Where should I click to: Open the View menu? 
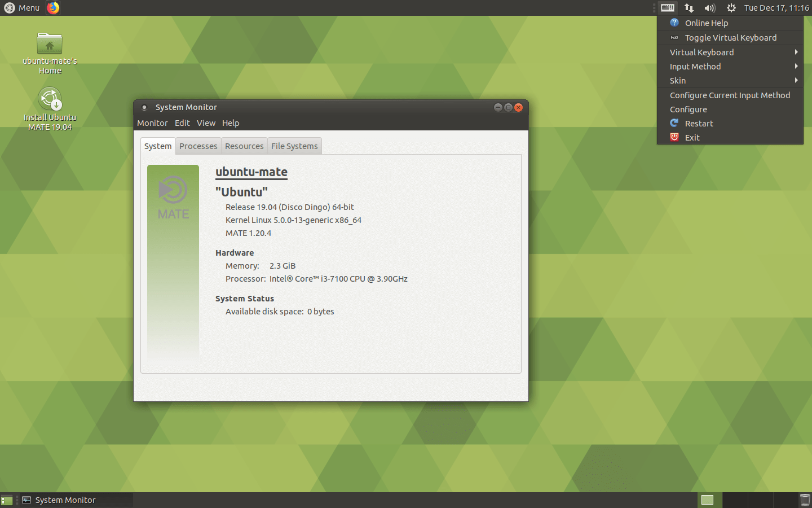206,123
